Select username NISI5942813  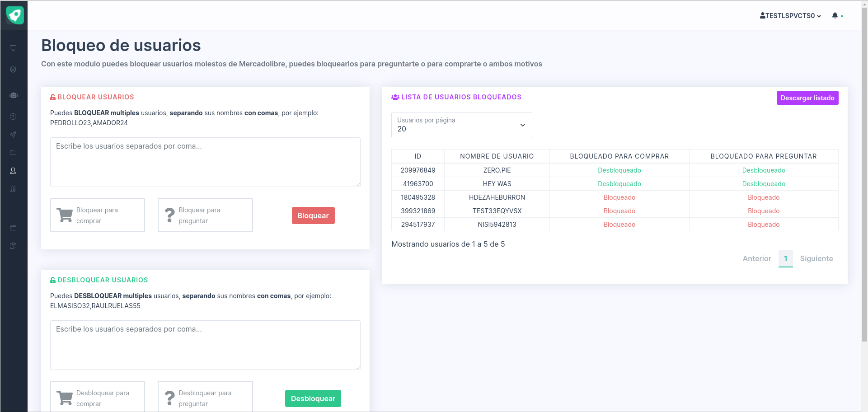[x=497, y=225]
